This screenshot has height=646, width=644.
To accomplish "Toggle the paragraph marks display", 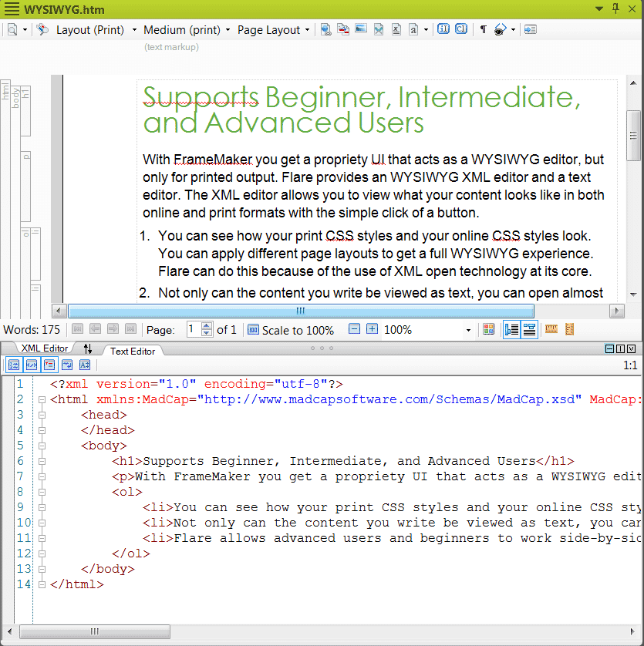I will 484,29.
